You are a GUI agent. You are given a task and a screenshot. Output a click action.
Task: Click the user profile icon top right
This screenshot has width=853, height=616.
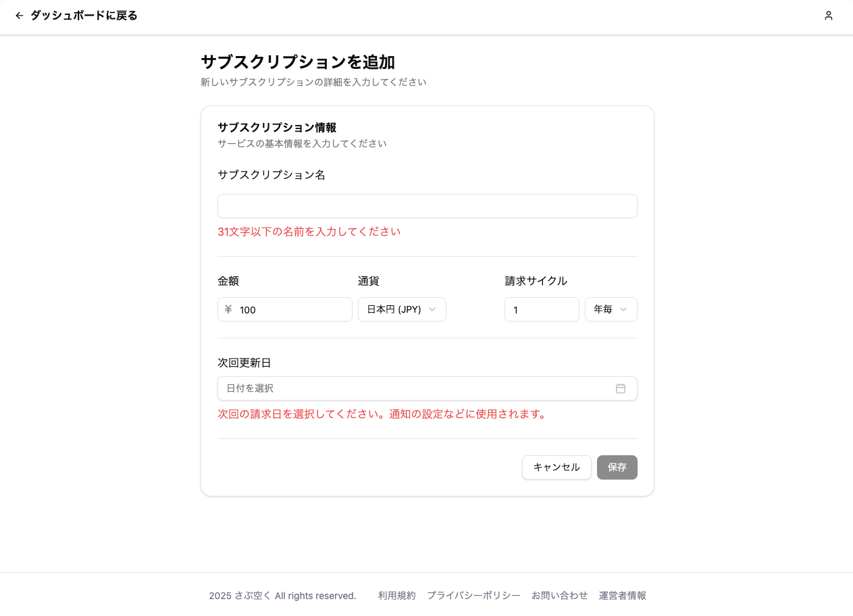[x=828, y=15]
